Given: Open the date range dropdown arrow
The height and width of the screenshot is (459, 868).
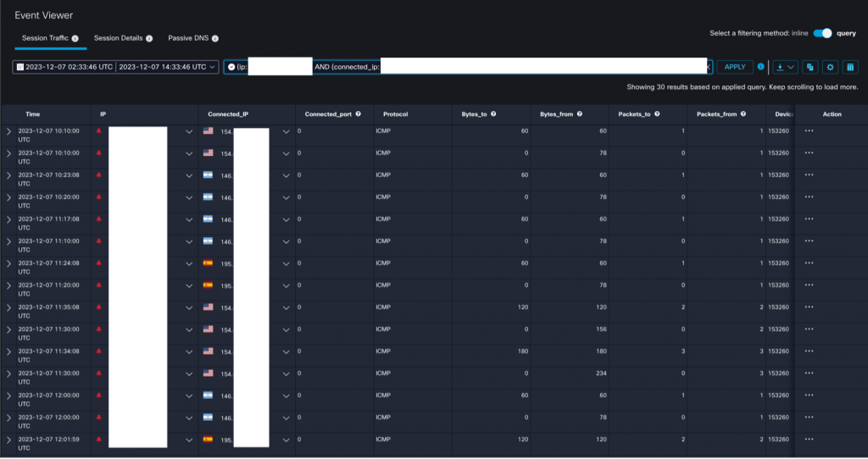Looking at the screenshot, I should point(213,66).
